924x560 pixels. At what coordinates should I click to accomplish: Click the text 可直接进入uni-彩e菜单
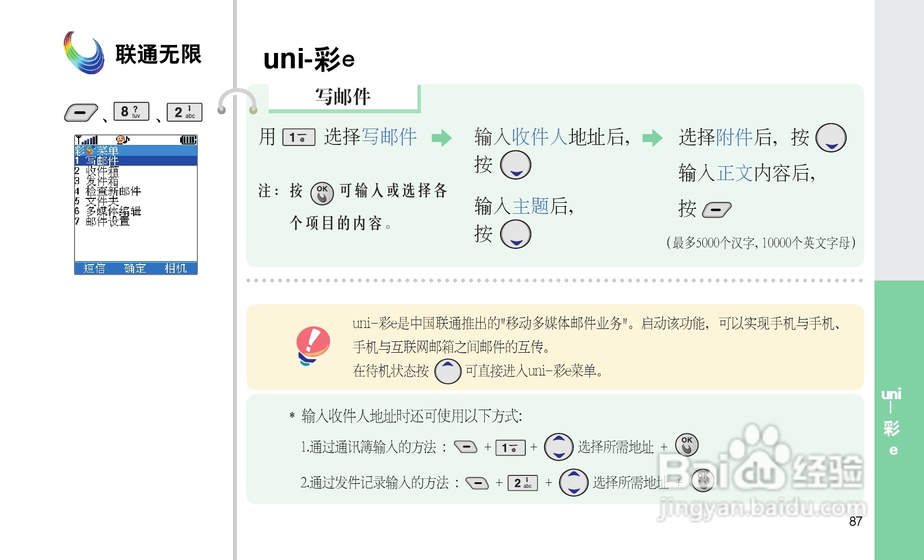[534, 371]
